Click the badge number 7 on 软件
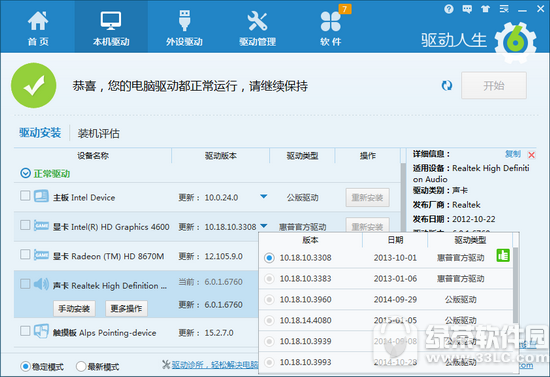 click(345, 9)
